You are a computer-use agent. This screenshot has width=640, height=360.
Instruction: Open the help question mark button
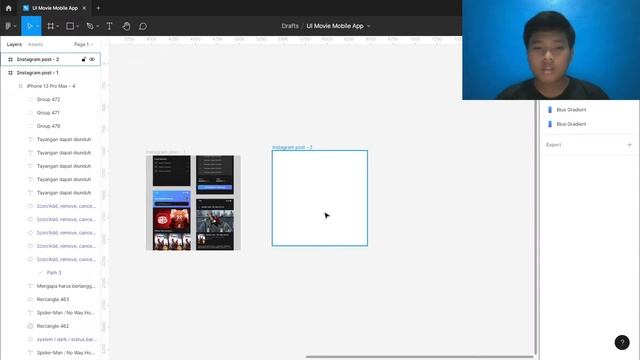(622, 342)
